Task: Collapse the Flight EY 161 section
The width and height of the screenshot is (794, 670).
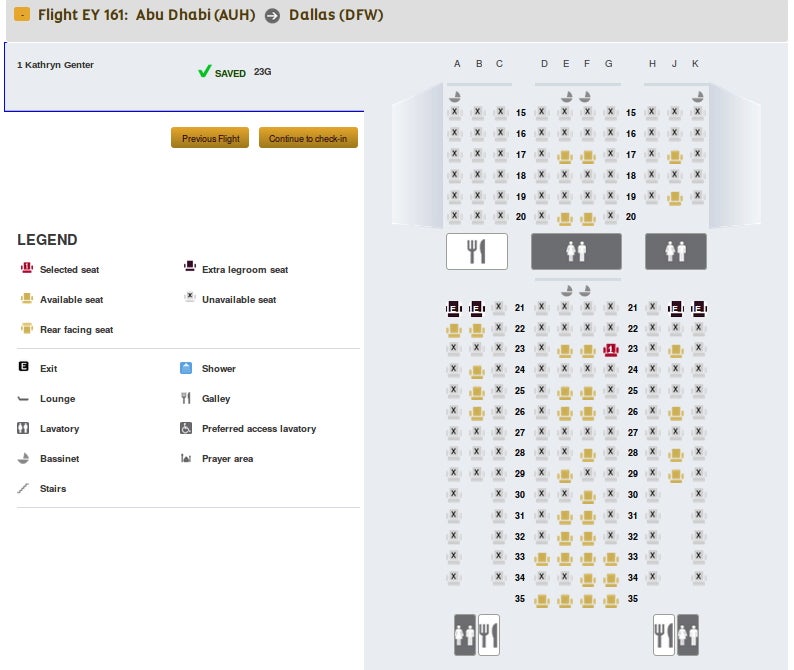Action: [x=22, y=14]
